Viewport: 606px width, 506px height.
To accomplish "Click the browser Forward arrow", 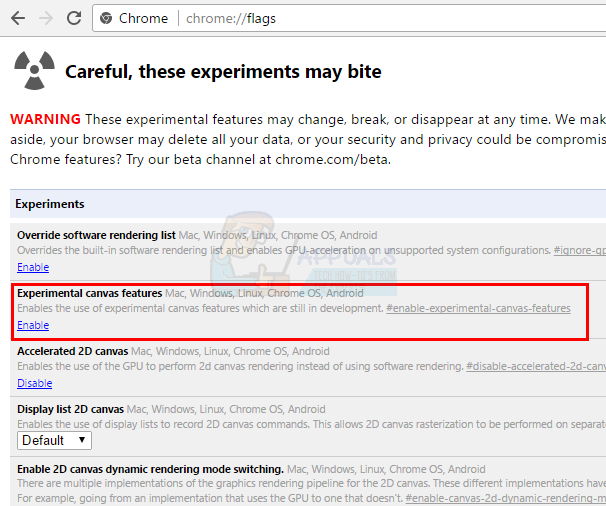I will point(46,18).
